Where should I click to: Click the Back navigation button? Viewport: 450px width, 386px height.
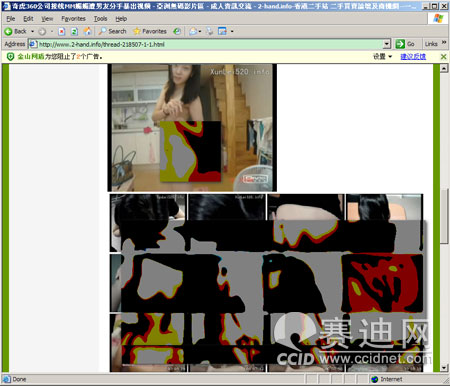click(15, 31)
